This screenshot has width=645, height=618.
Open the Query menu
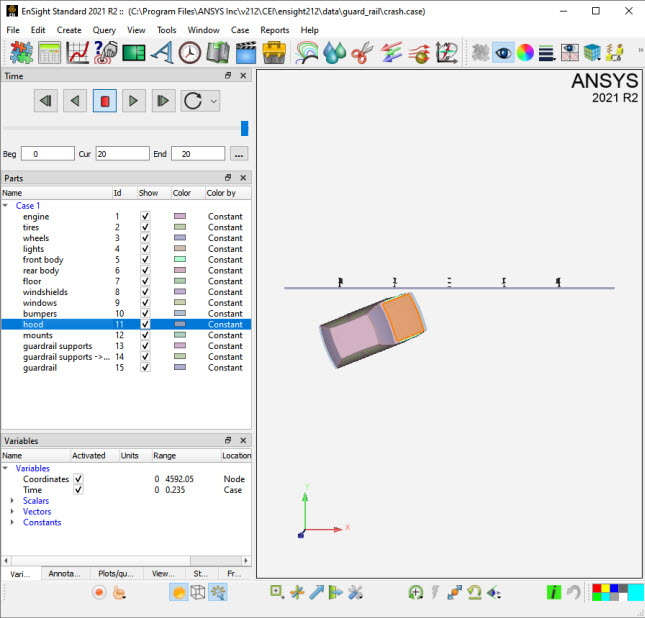pyautogui.click(x=104, y=30)
